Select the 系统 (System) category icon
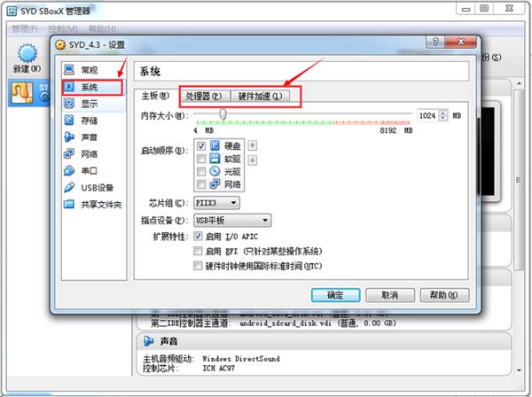 tap(69, 87)
